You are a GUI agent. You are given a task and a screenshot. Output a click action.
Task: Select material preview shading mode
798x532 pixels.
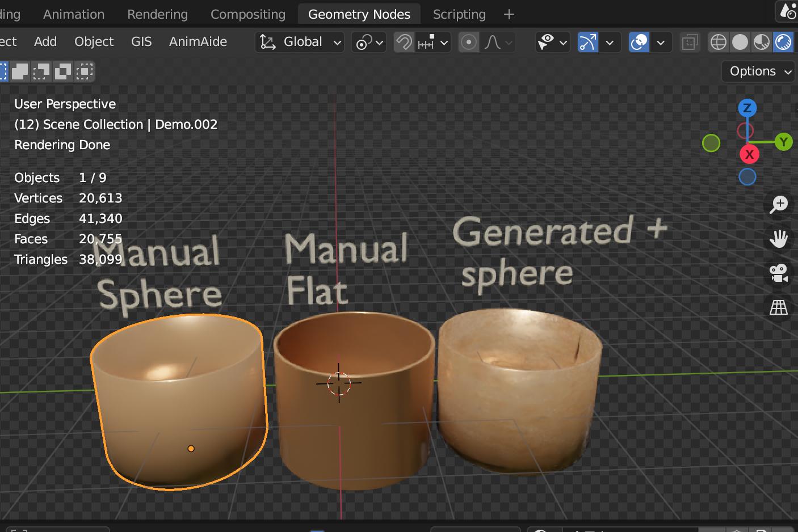click(x=762, y=42)
